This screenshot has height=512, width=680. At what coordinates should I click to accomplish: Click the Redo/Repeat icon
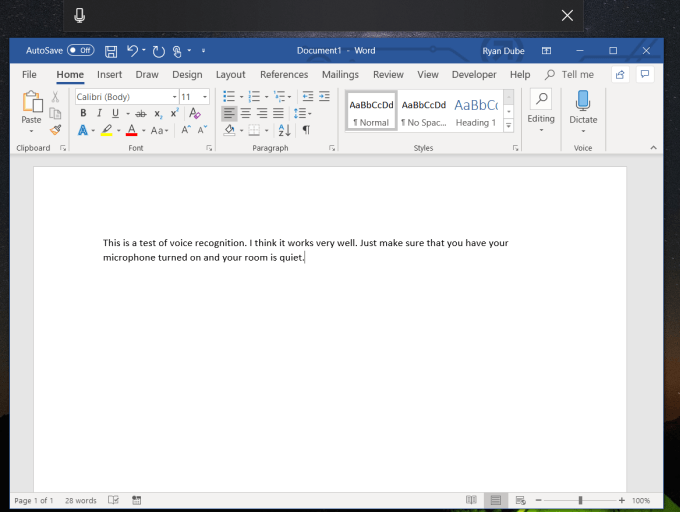click(158, 51)
